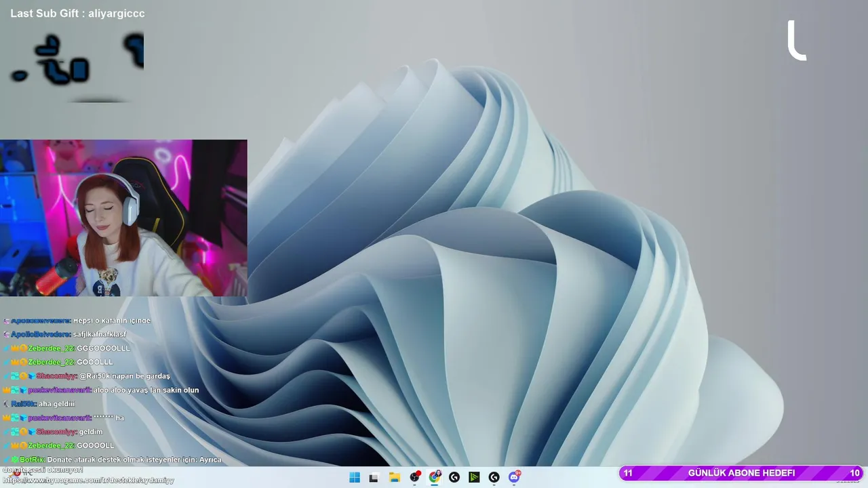
Task: Click the '@Rai50k napan be gardaş' chat message
Action: click(125, 376)
